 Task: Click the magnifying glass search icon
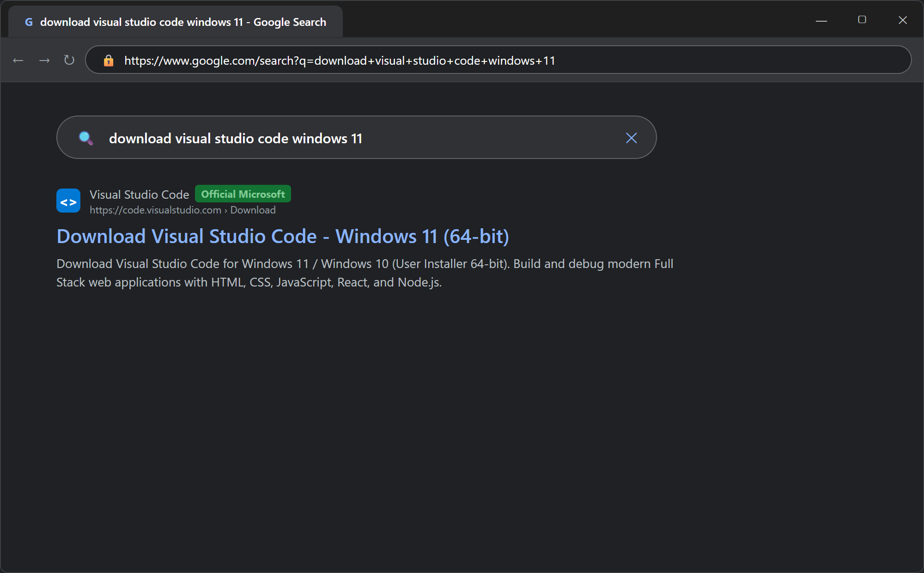click(x=86, y=138)
